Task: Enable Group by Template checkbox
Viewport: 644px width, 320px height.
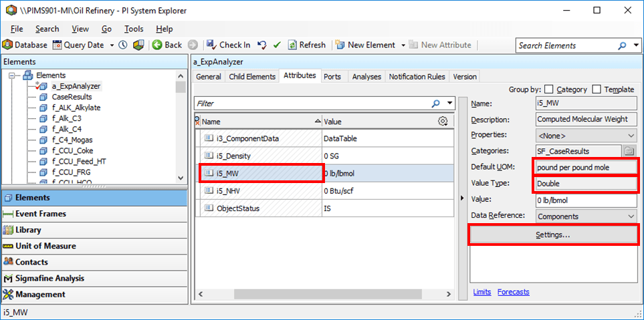Action: tap(597, 90)
